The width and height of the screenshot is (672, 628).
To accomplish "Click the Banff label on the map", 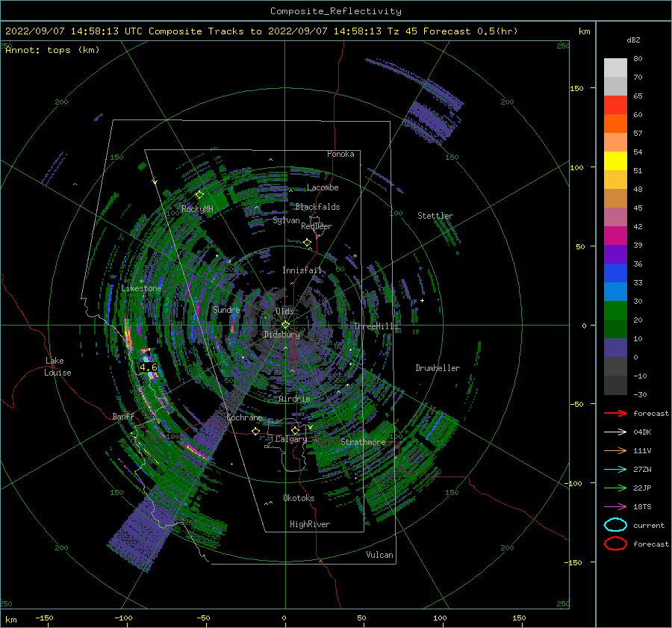I will pos(123,417).
